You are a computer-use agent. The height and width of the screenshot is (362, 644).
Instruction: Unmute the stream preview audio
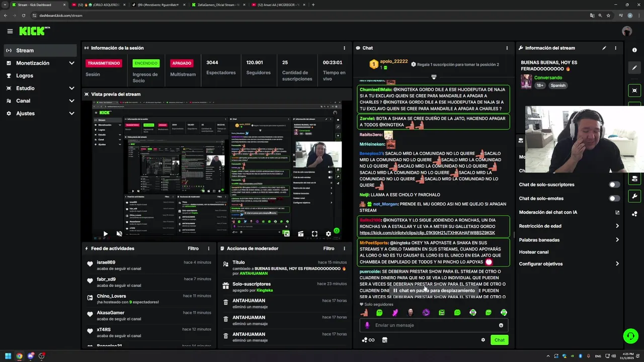pos(119,234)
